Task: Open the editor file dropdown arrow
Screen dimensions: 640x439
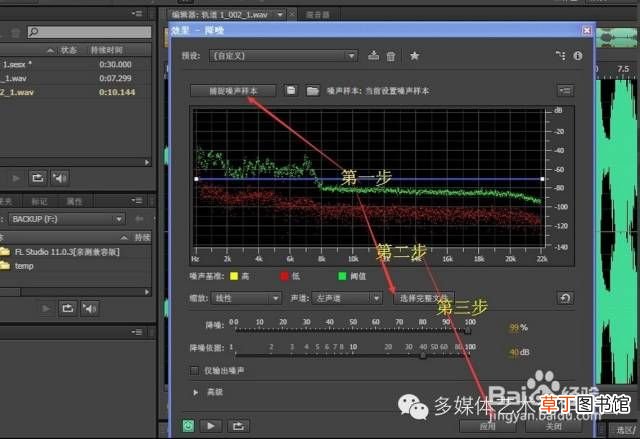Action: click(280, 15)
